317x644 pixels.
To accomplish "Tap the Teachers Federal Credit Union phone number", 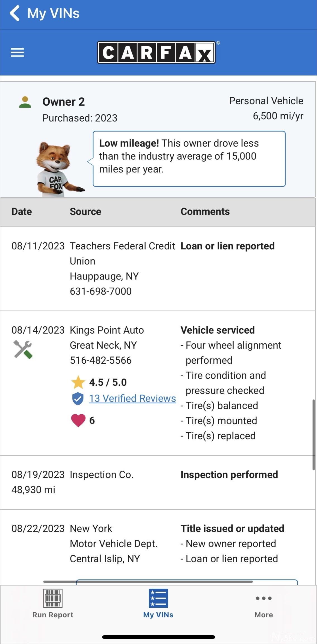I will [100, 291].
